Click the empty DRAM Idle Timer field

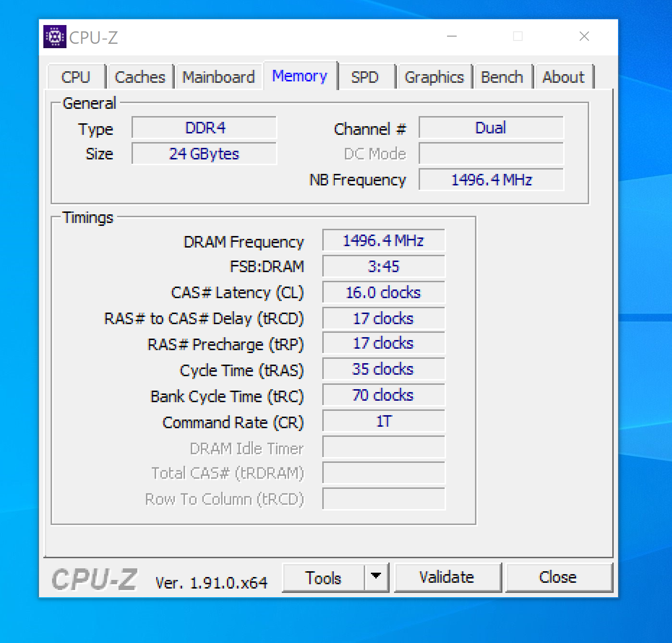pos(383,447)
